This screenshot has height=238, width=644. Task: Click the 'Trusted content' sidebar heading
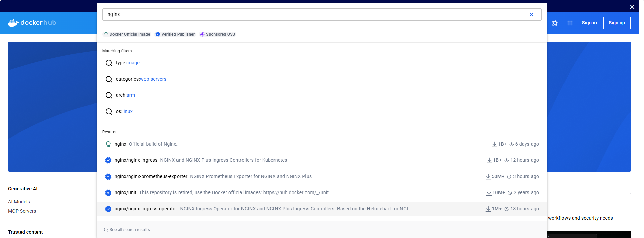pyautogui.click(x=25, y=232)
